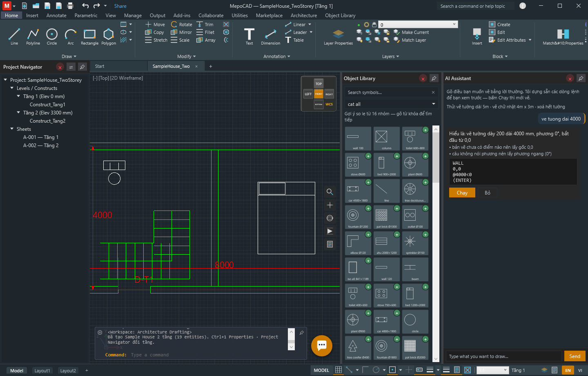Click zoom magnifier in viewport navigation bar
The image size is (588, 376).
click(330, 192)
